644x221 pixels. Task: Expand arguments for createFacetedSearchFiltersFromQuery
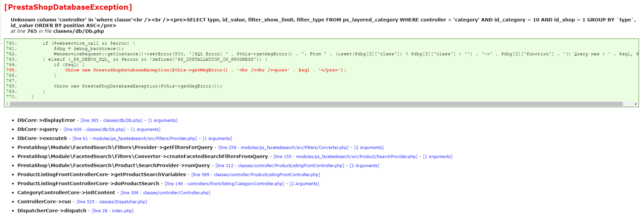tap(438, 157)
